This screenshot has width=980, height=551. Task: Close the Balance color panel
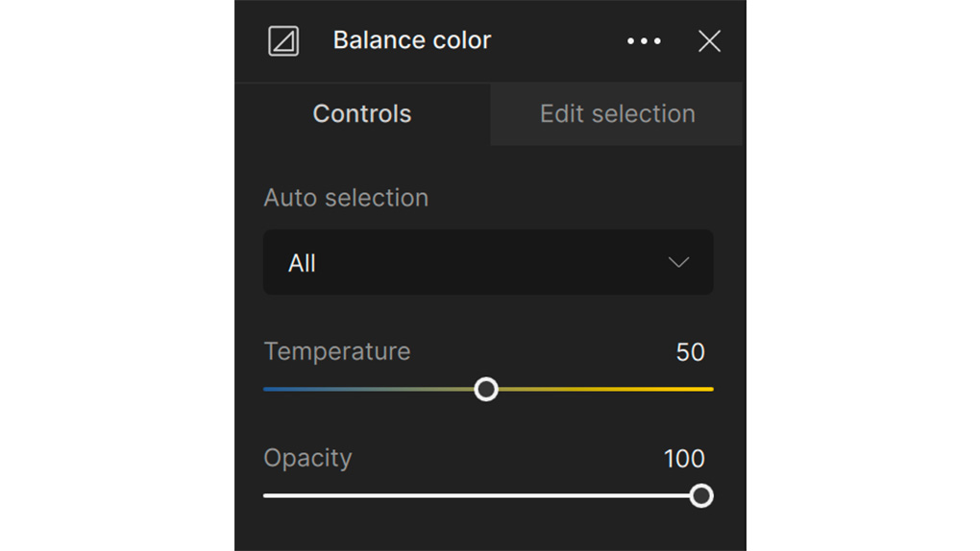point(709,41)
